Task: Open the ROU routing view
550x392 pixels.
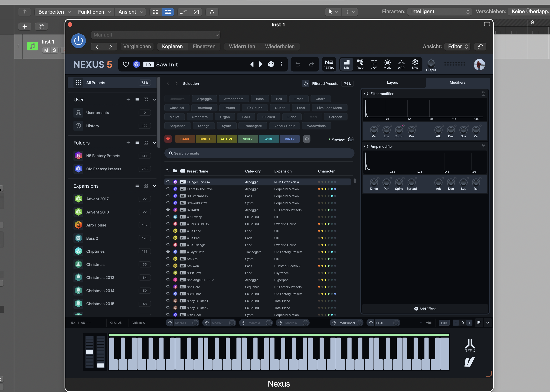Action: click(x=360, y=64)
